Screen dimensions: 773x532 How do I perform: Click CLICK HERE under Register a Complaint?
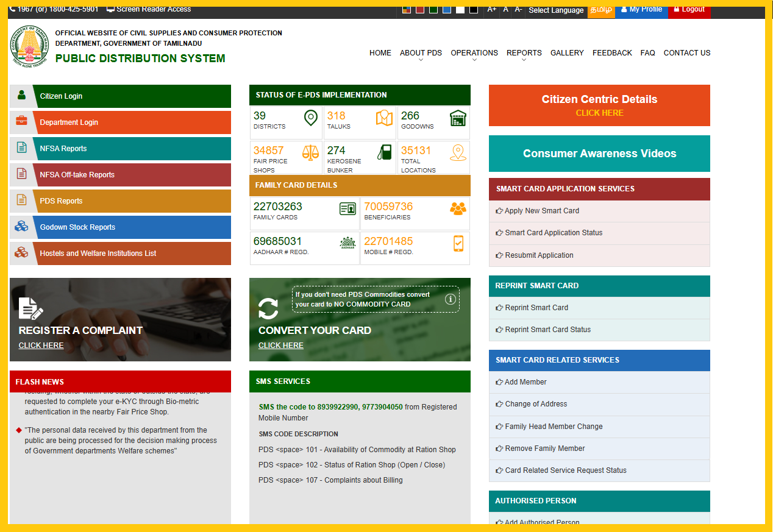40,345
